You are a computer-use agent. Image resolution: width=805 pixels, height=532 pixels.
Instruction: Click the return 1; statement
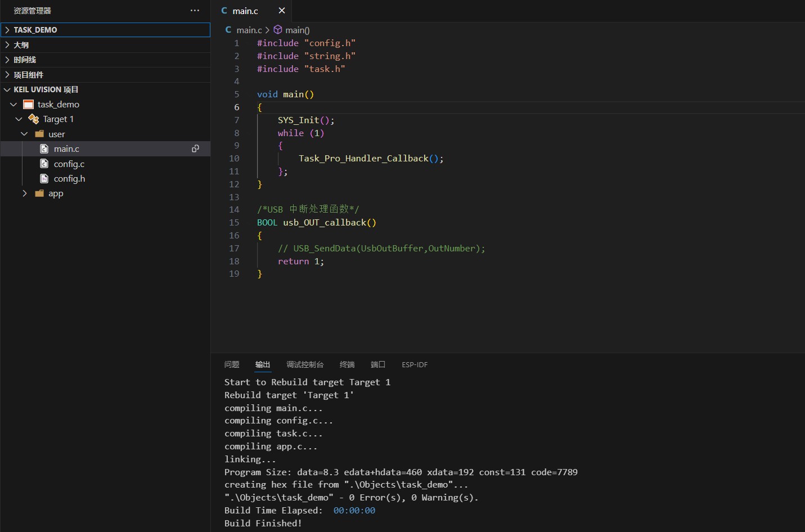click(x=301, y=262)
